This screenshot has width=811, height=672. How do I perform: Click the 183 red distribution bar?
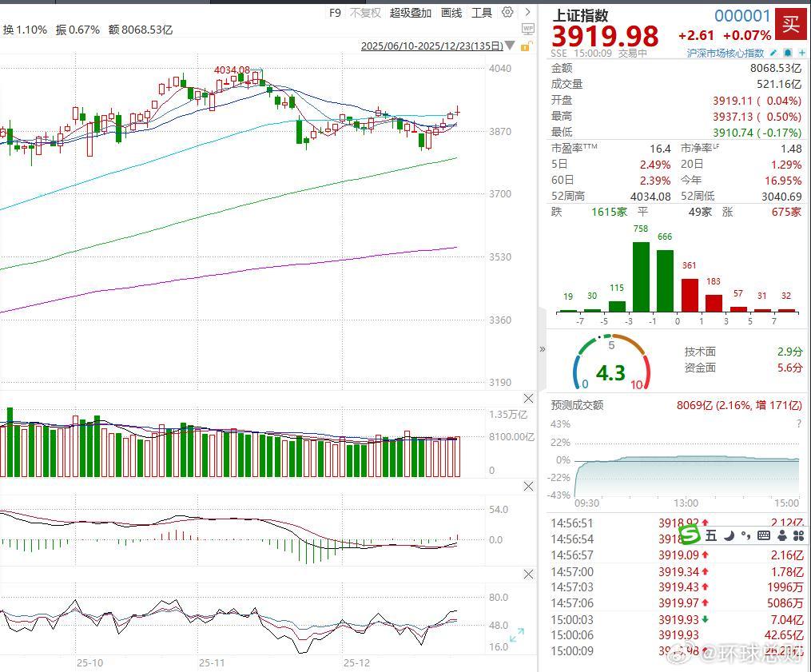[714, 303]
